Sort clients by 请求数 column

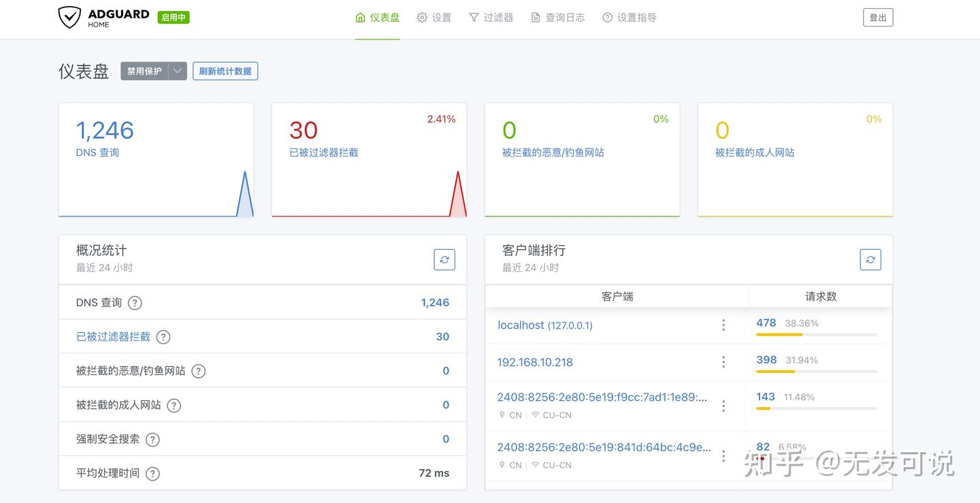pos(820,296)
